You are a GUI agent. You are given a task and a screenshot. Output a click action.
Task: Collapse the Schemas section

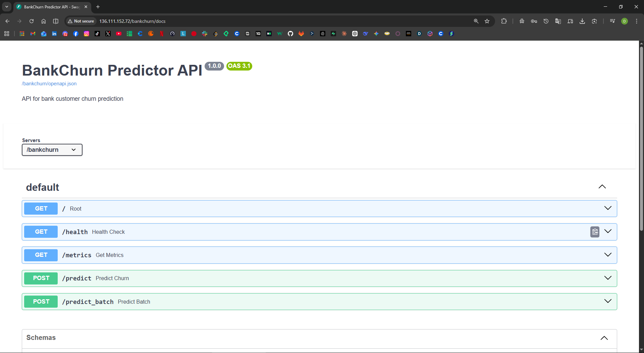[604, 338]
